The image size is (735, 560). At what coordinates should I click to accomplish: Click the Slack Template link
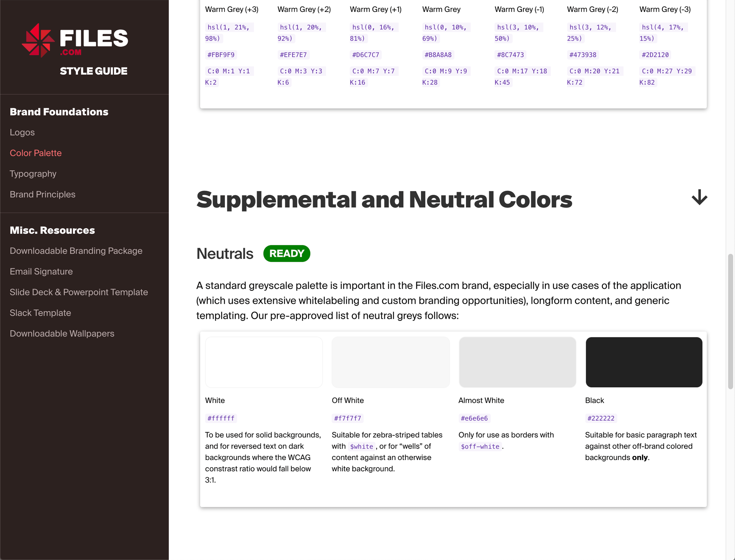(x=40, y=313)
